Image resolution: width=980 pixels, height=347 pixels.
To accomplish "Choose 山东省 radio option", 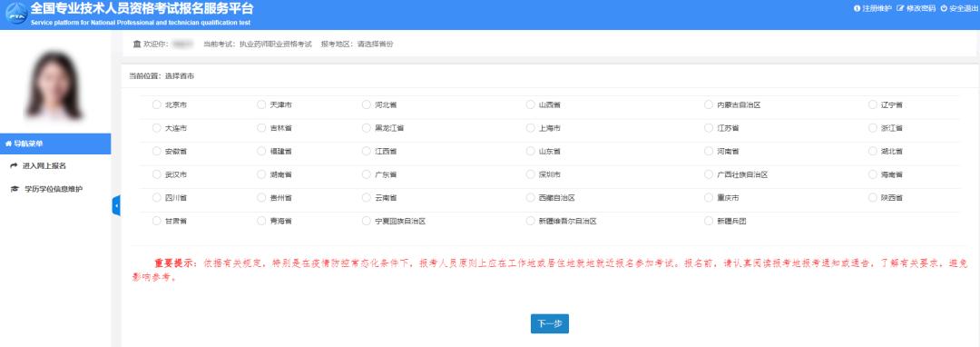I will click(x=530, y=151).
